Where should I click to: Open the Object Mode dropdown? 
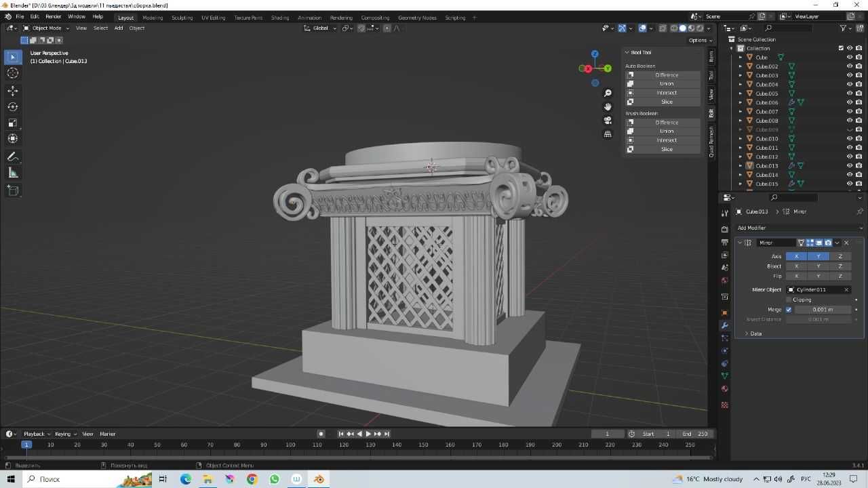(x=46, y=28)
